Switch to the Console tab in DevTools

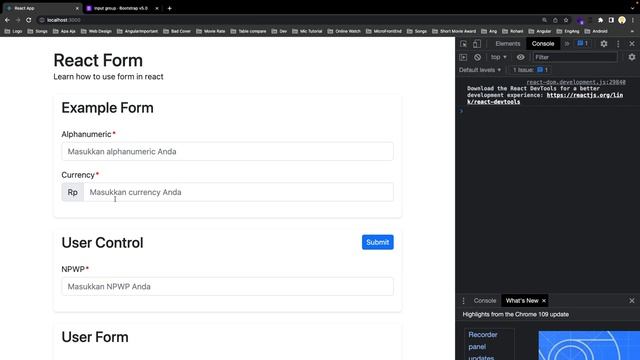pos(543,44)
